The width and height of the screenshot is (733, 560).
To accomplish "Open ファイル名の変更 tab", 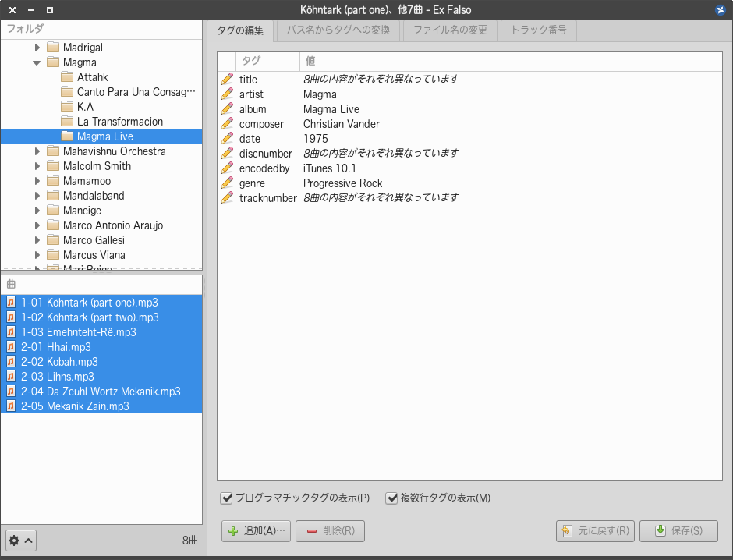I will tap(450, 30).
